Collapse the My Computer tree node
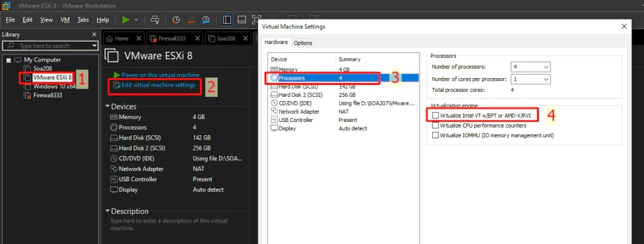Image resolution: width=644 pixels, height=244 pixels. tap(8, 60)
